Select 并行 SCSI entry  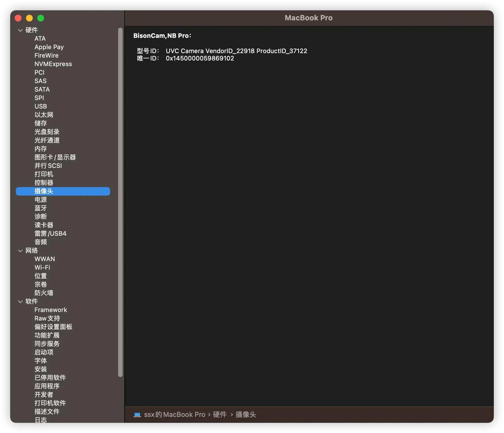coord(48,166)
